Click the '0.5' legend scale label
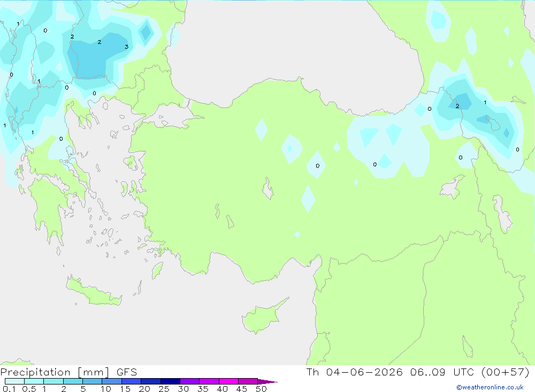 point(29,389)
